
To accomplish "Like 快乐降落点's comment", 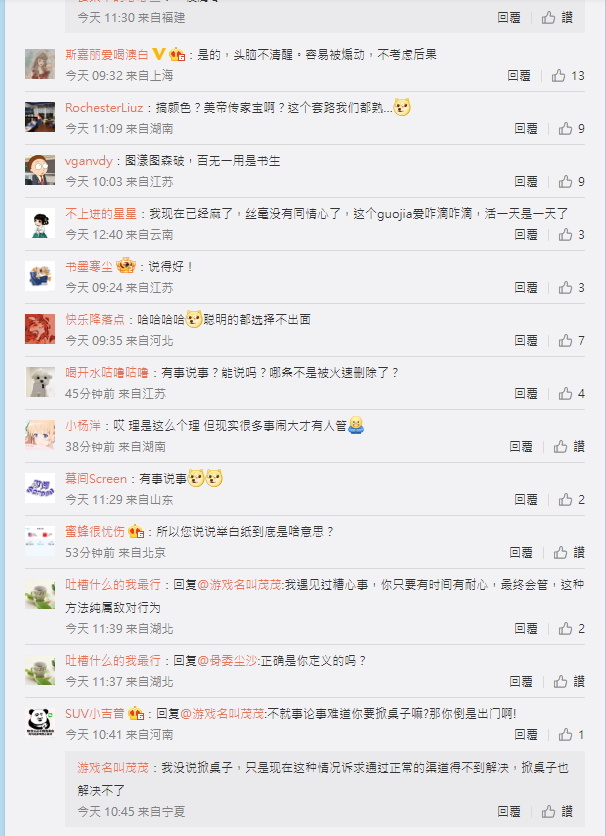I will [571, 341].
